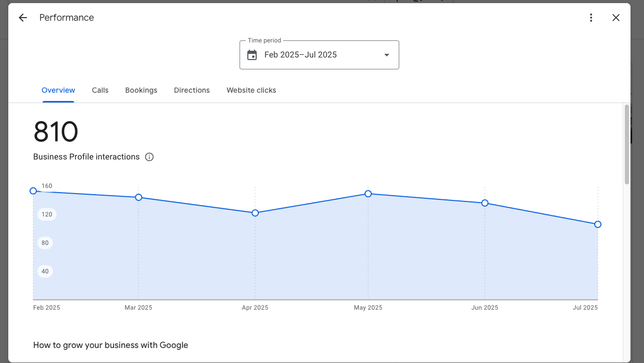
Task: Click the calendar icon in Time period
Action: point(252,55)
